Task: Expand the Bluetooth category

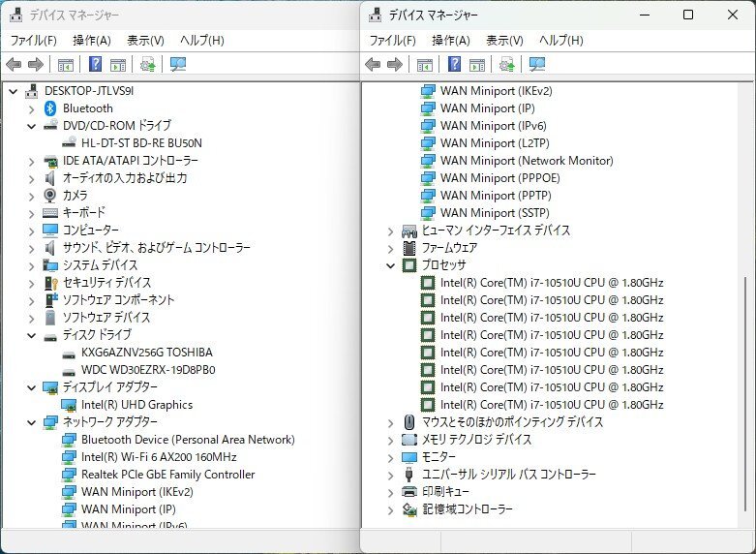Action: pos(32,109)
